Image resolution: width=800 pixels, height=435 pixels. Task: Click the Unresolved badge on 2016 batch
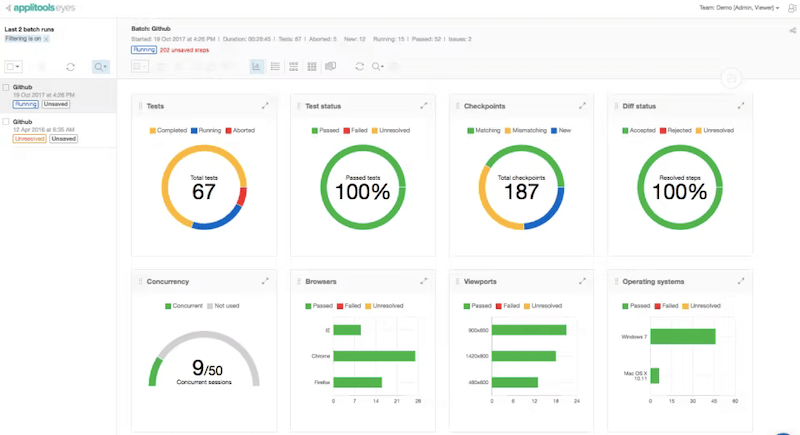(30, 139)
